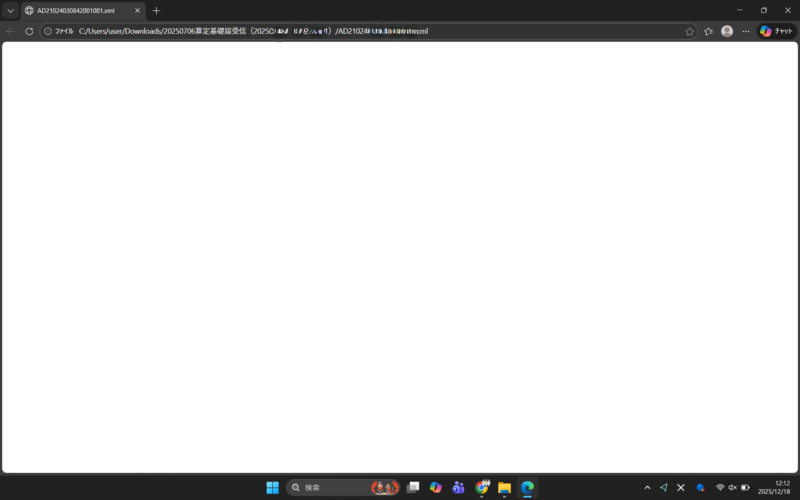The width and height of the screenshot is (800, 500).
Task: Click the location arrow tray icon
Action: (664, 487)
